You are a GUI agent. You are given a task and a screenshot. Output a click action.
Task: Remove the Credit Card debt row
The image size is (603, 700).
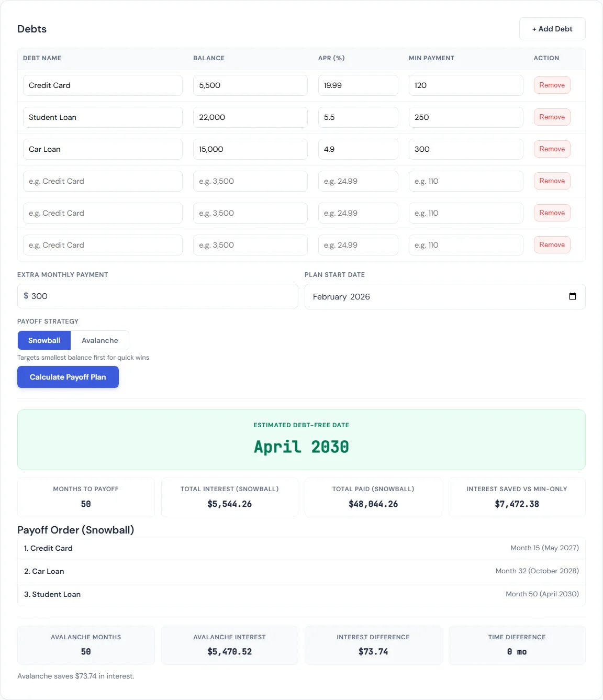tap(552, 85)
